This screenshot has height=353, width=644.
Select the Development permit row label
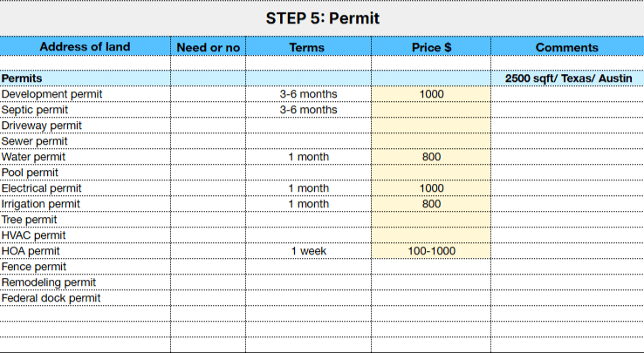pyautogui.click(x=85, y=94)
